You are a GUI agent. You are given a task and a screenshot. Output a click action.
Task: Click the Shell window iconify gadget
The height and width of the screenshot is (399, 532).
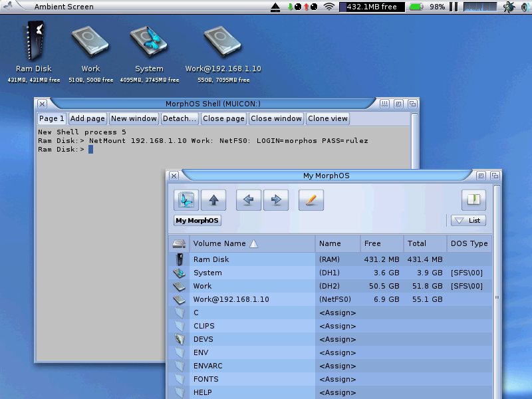click(x=384, y=104)
